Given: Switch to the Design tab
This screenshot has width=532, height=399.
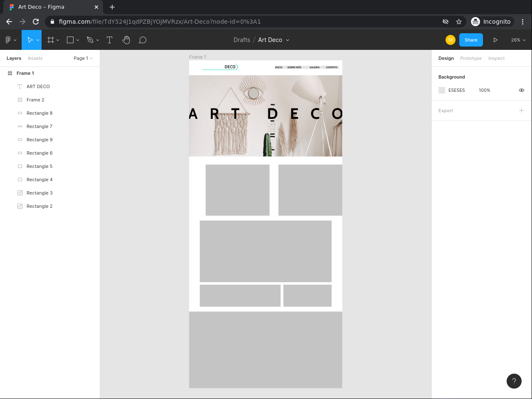Looking at the screenshot, I should 446,58.
